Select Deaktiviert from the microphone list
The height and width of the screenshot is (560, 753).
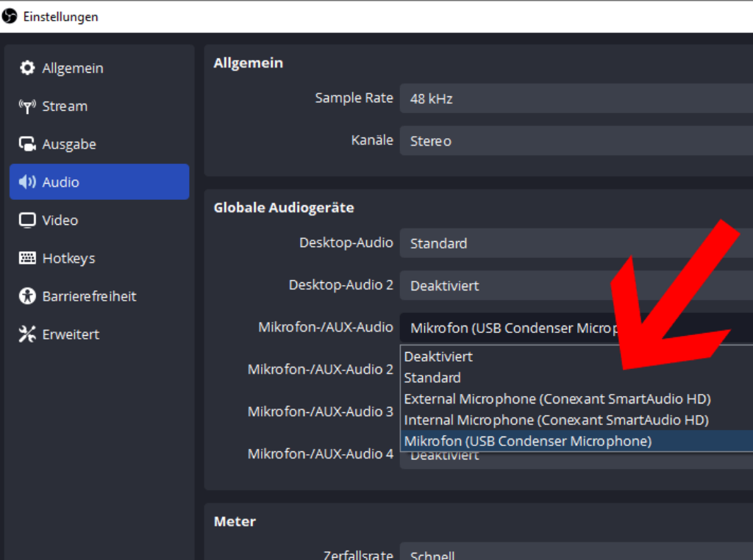438,356
